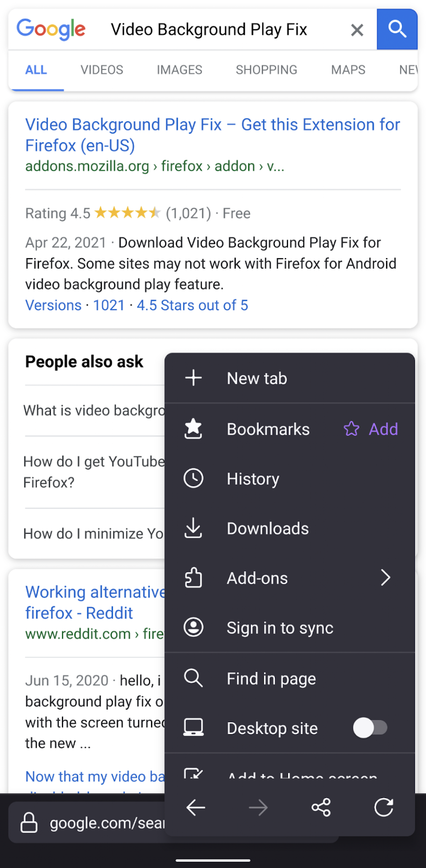Switch to the ALL results tab
The width and height of the screenshot is (426, 868).
[x=36, y=70]
